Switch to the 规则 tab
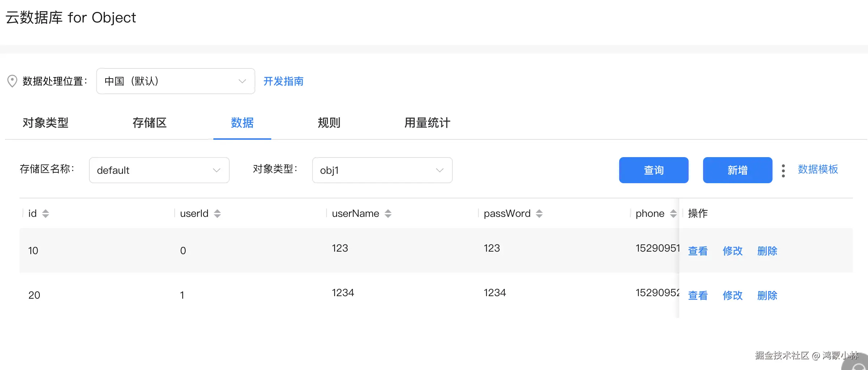868x370 pixels. coord(328,123)
